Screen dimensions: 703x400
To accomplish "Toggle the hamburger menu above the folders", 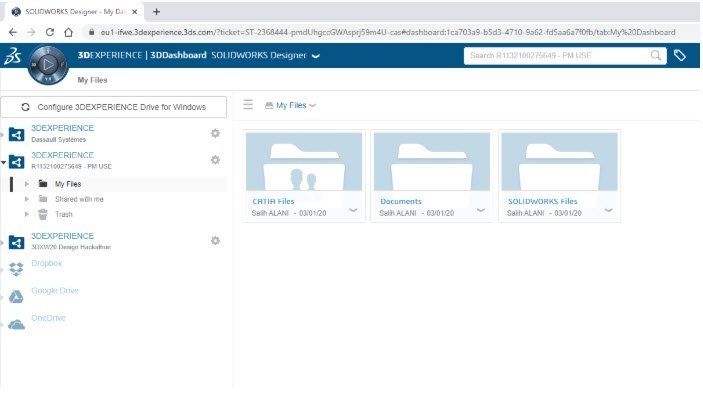I will click(x=248, y=105).
